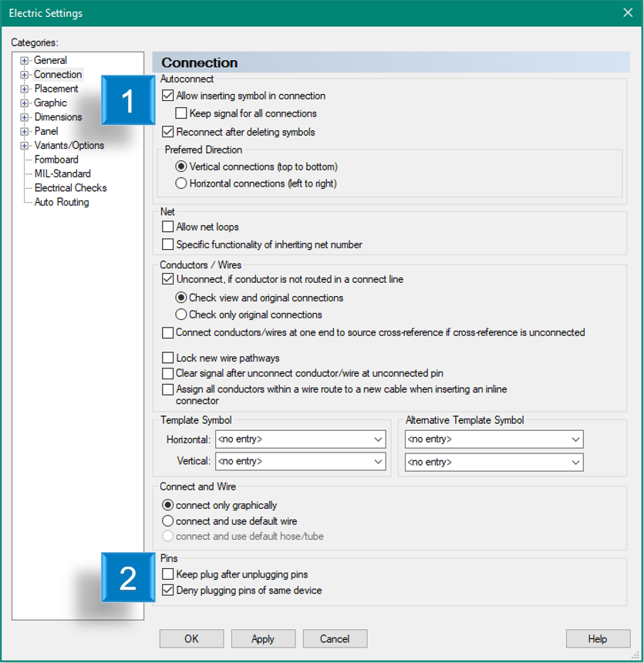Image resolution: width=644 pixels, height=663 pixels.
Task: Click the Apply button
Action: [263, 638]
